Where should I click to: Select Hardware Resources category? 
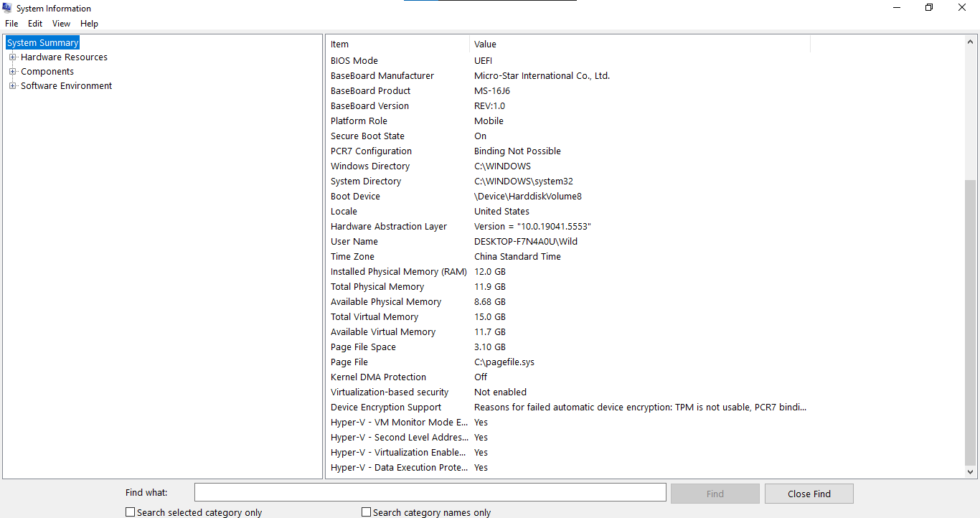pyautogui.click(x=64, y=57)
